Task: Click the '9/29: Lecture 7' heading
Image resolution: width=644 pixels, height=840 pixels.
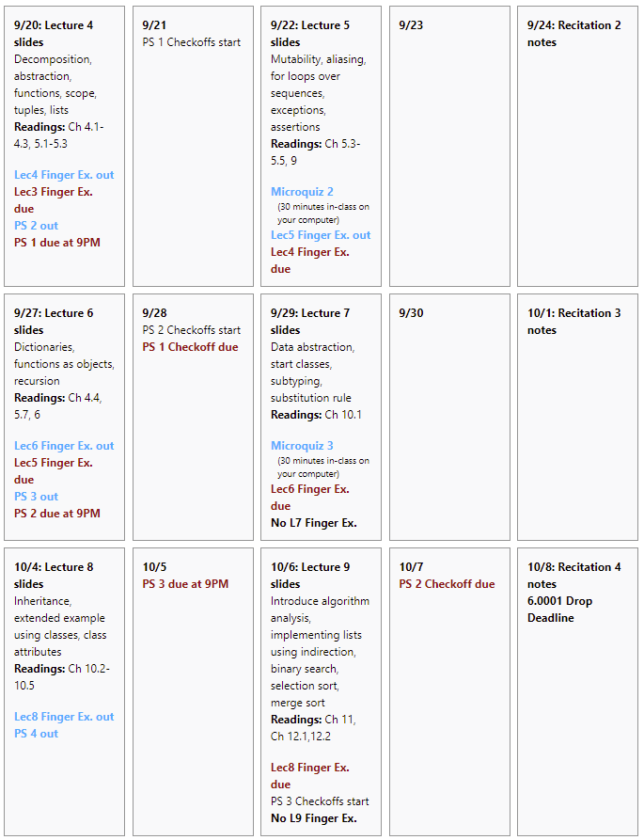Action: tap(310, 313)
